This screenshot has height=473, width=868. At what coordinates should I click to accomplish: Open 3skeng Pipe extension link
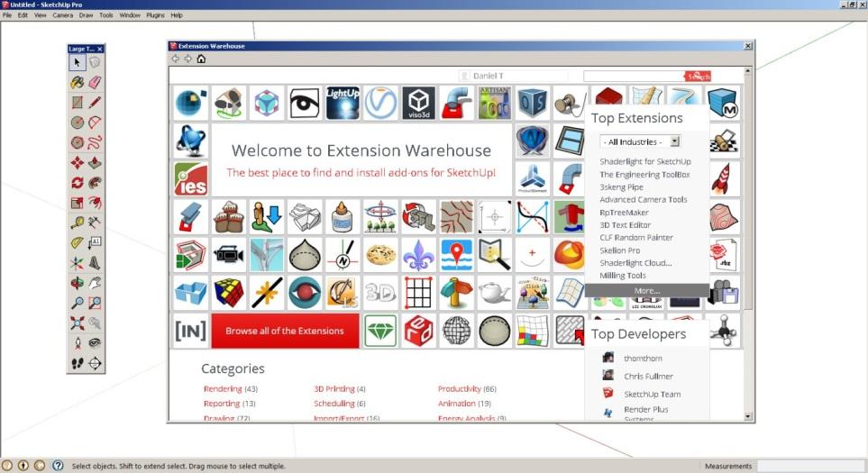(622, 187)
